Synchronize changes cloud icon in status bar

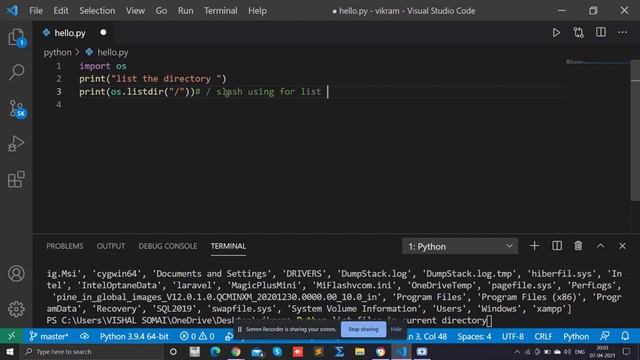84,336
